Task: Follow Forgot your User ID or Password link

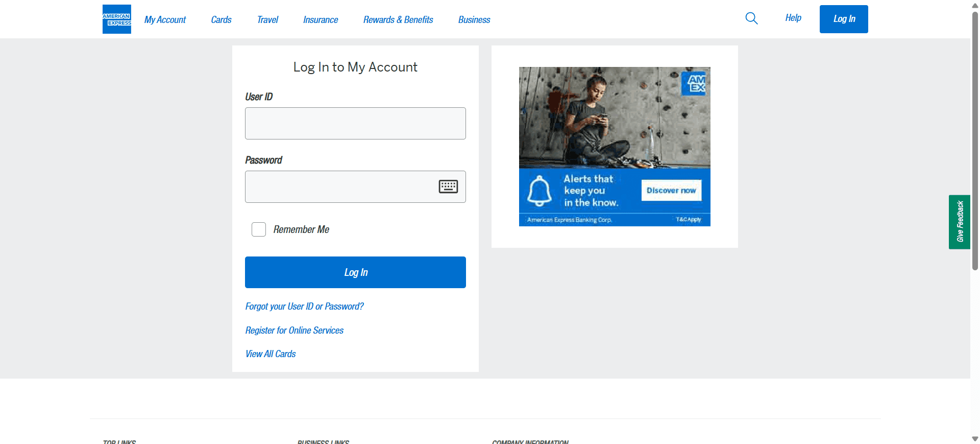Action: (x=305, y=306)
